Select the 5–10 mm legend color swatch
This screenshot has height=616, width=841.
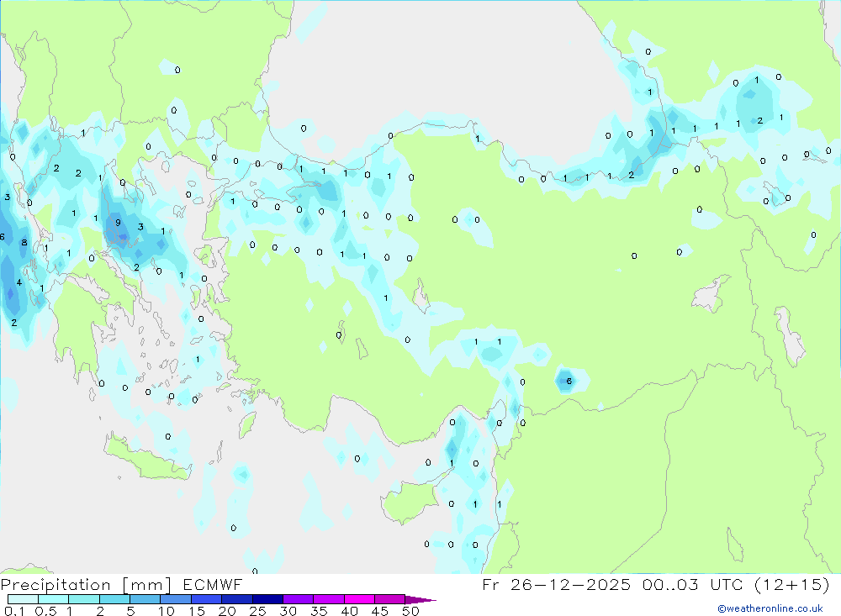145,599
